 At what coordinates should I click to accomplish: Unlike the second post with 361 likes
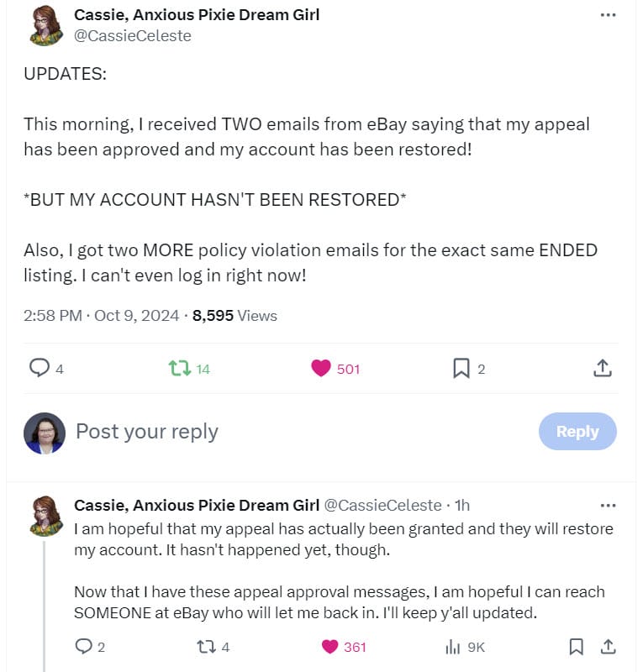329,647
